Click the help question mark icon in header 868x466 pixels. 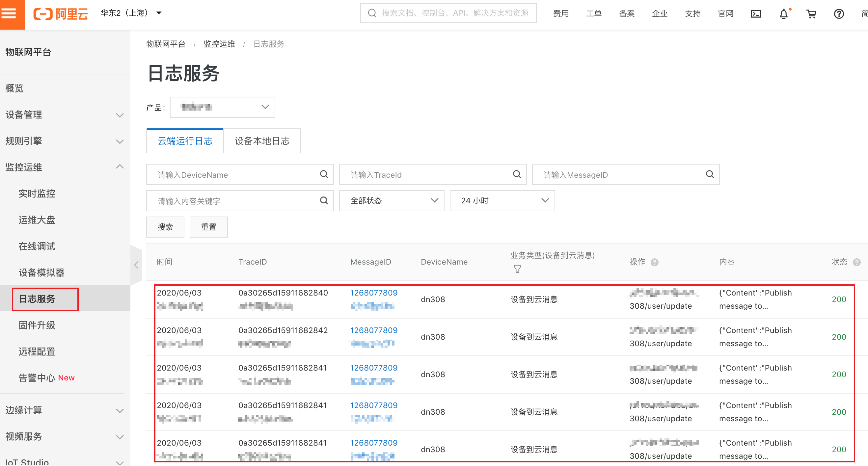(x=839, y=14)
